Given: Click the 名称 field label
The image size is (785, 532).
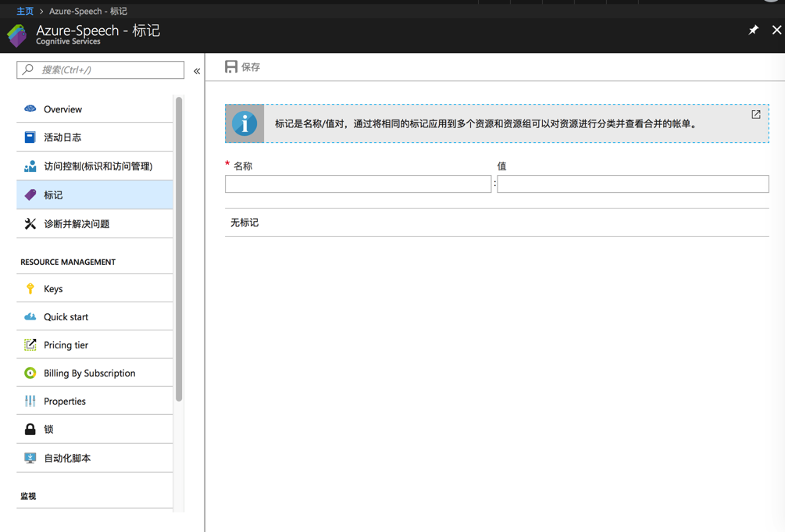Looking at the screenshot, I should pos(243,166).
